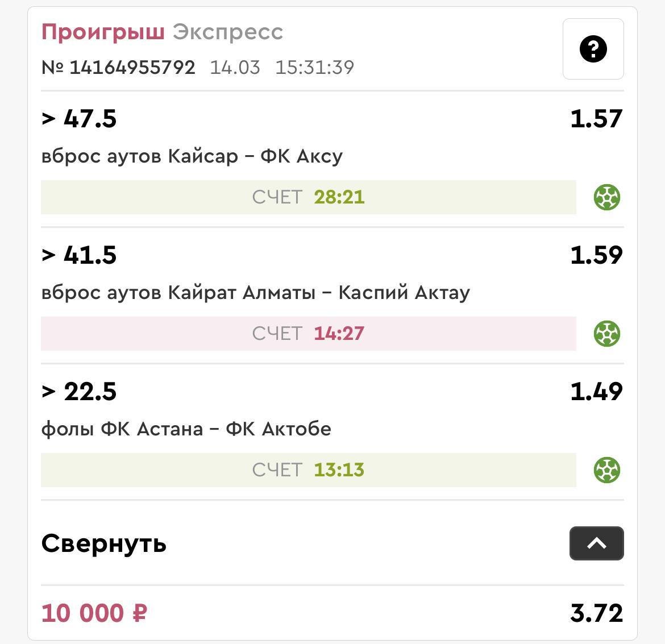665x644 pixels.
Task: Click the 1.59 odds value
Action: pyautogui.click(x=596, y=255)
